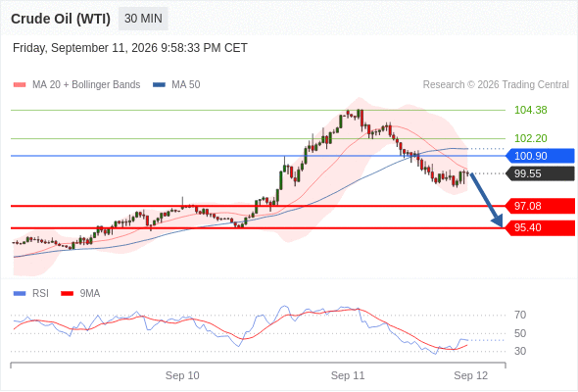Click the RSI 70 axis value
This screenshot has height=392, width=578.
pyautogui.click(x=520, y=315)
